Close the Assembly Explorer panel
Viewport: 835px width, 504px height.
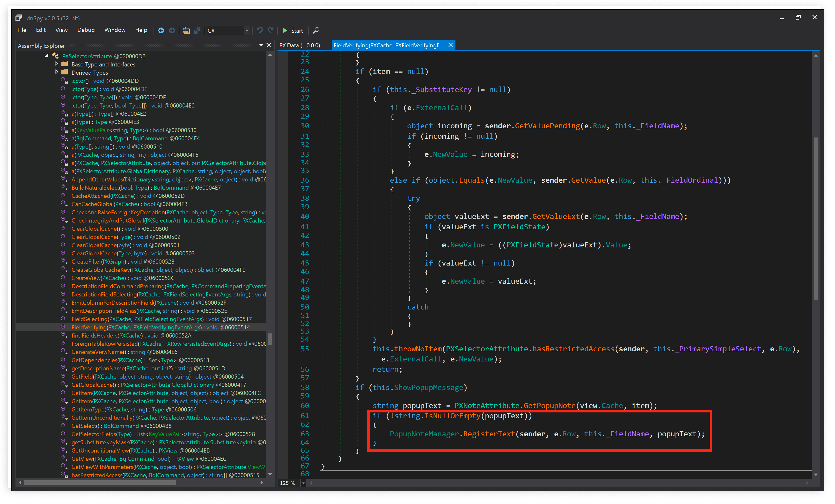269,45
